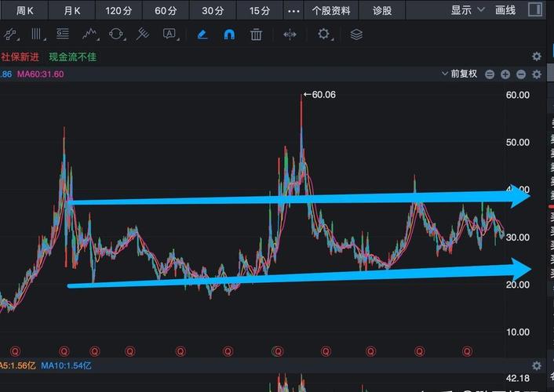Click the MA10:1.54亿 volume label
The image size is (554, 392).
[x=66, y=365]
